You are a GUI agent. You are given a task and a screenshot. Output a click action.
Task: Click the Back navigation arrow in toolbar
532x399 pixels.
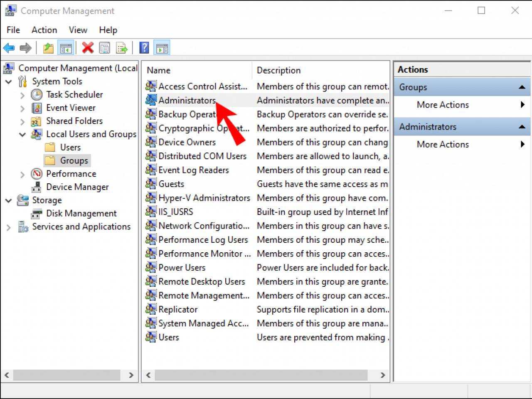pos(9,47)
